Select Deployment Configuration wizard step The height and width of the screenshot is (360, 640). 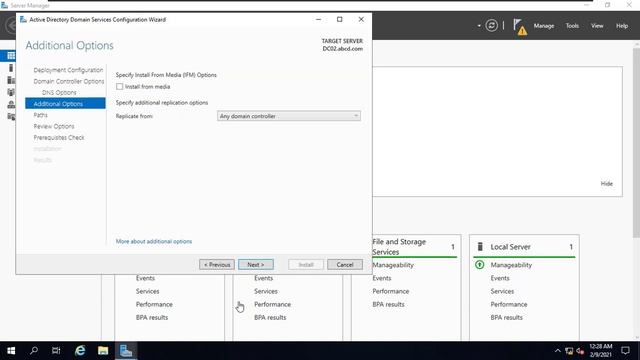68,70
